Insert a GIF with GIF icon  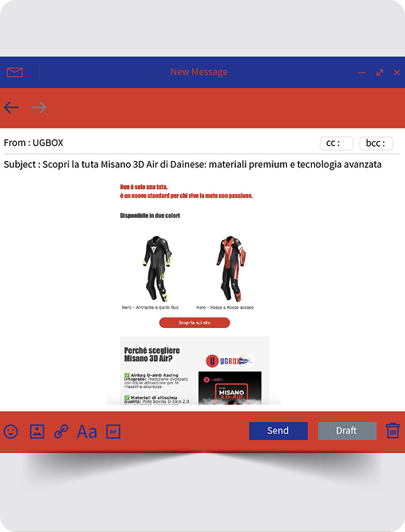click(113, 432)
